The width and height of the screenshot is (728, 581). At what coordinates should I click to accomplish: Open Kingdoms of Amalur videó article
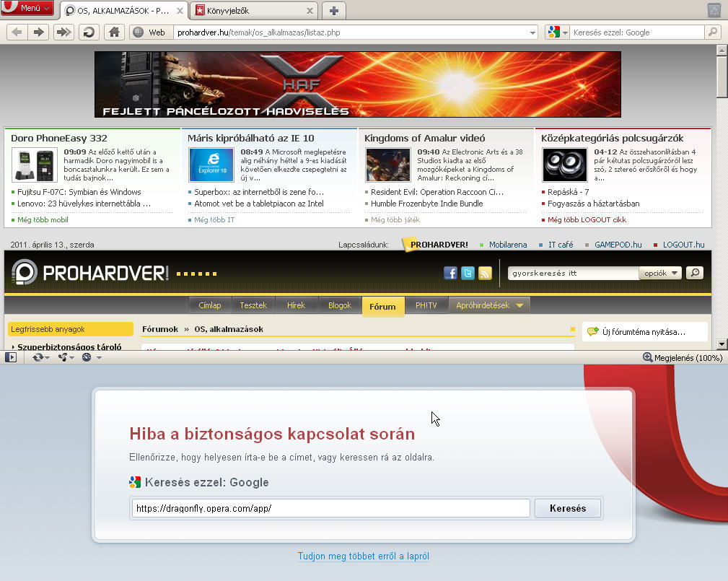(425, 138)
